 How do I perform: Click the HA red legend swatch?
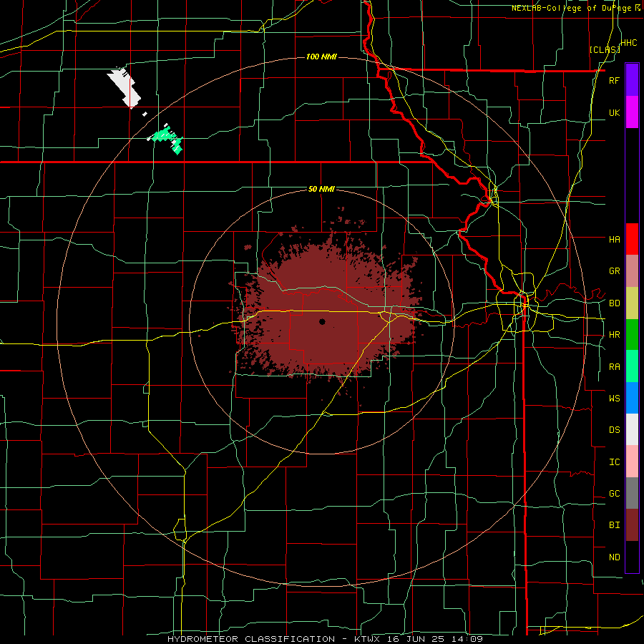pos(632,239)
